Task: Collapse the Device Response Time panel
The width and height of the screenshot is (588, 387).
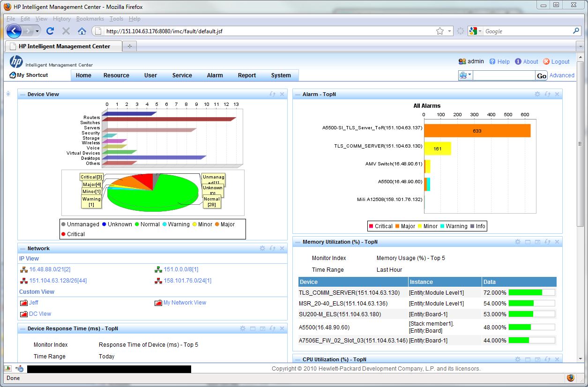Action: click(x=22, y=328)
